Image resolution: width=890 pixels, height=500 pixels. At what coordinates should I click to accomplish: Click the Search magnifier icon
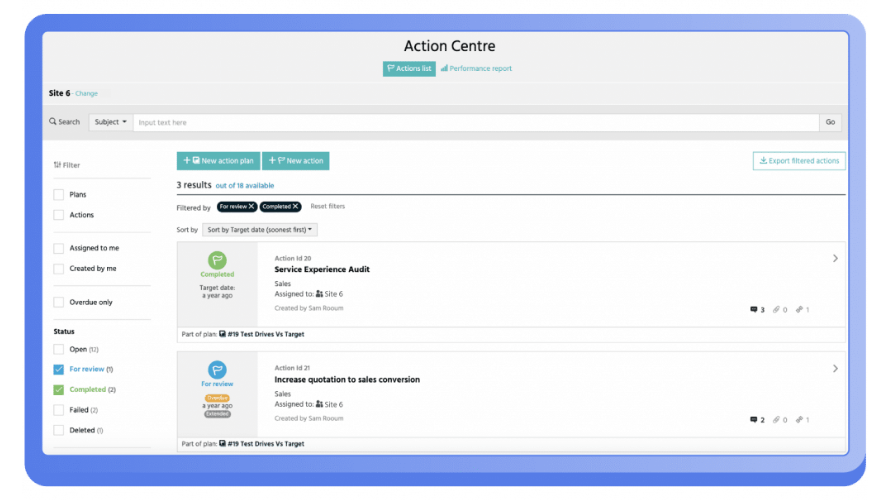tap(53, 121)
